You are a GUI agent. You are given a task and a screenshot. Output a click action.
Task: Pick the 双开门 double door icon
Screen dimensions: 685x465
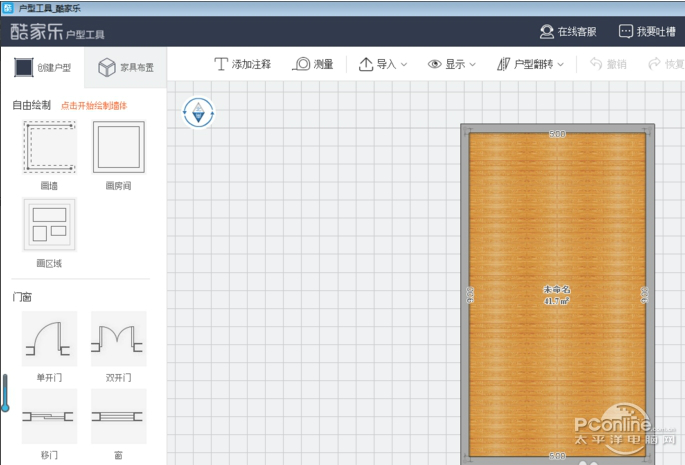[118, 339]
